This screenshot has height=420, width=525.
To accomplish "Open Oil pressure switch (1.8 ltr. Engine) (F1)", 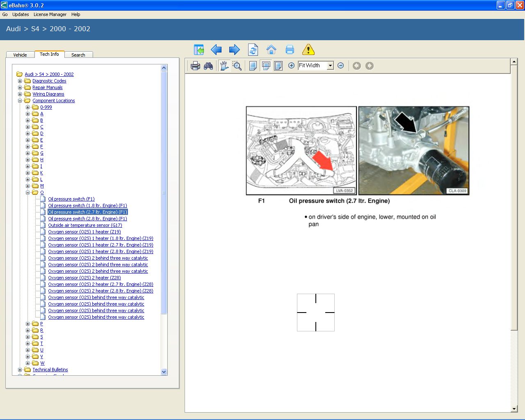I will point(87,205).
